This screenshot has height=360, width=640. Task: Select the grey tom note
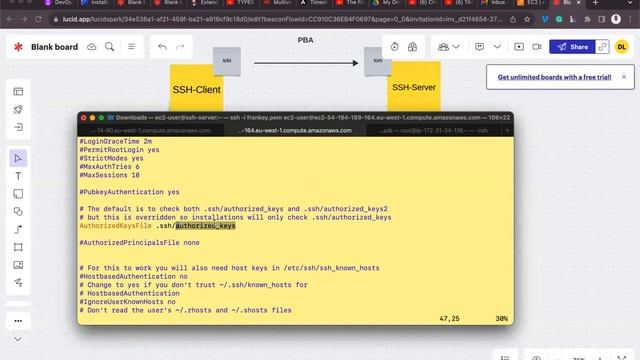[x=378, y=61]
